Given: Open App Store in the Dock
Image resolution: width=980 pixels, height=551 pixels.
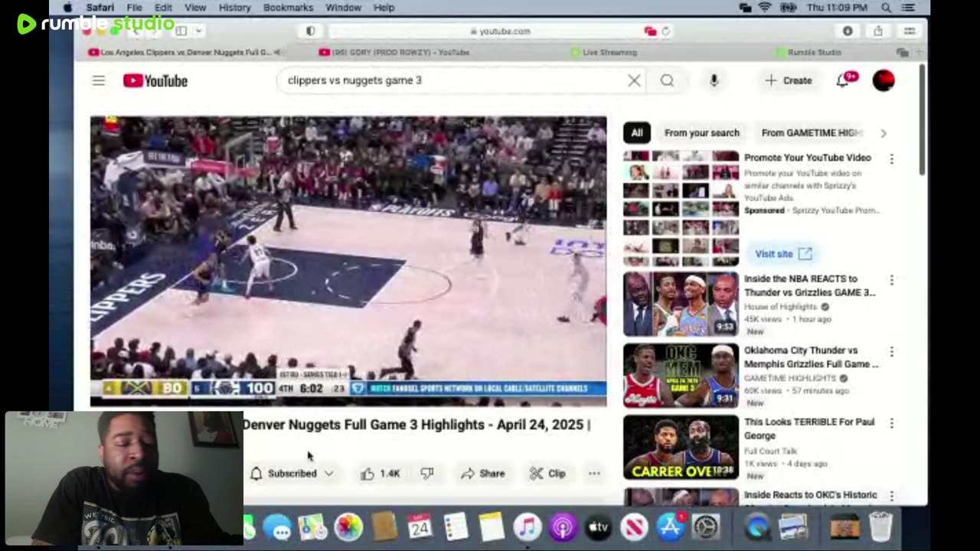Looking at the screenshot, I should (670, 527).
